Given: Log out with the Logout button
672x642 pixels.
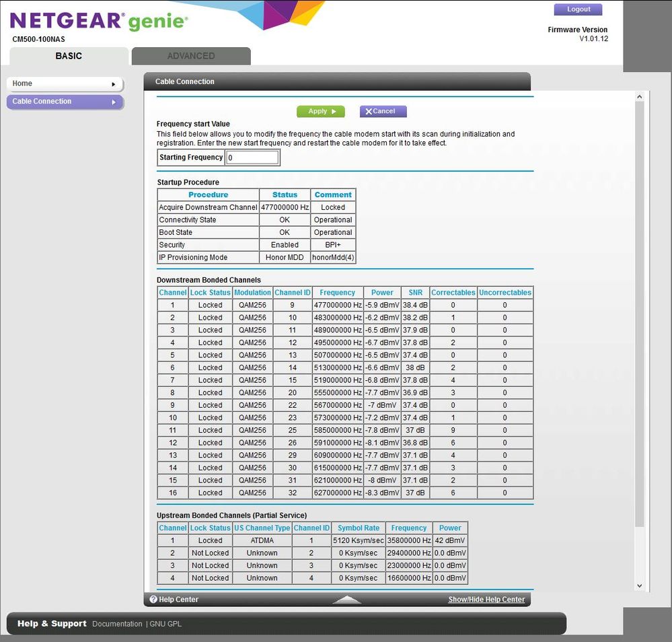Looking at the screenshot, I should (578, 9).
